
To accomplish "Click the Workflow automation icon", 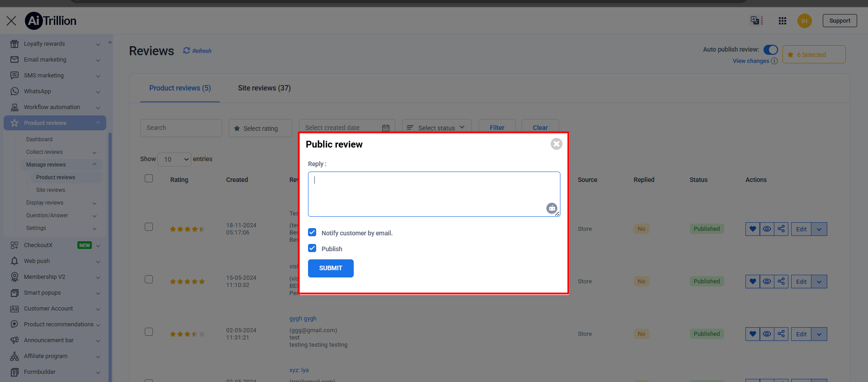I will coord(14,107).
